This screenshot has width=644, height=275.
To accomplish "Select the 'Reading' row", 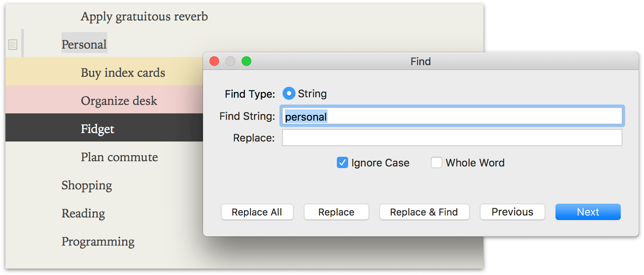I will (83, 213).
